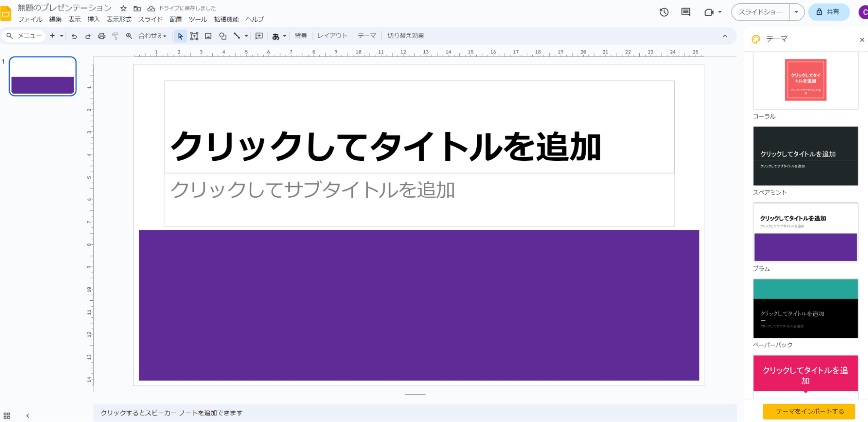Open the zoom level 合わせる dropdown

pos(152,36)
